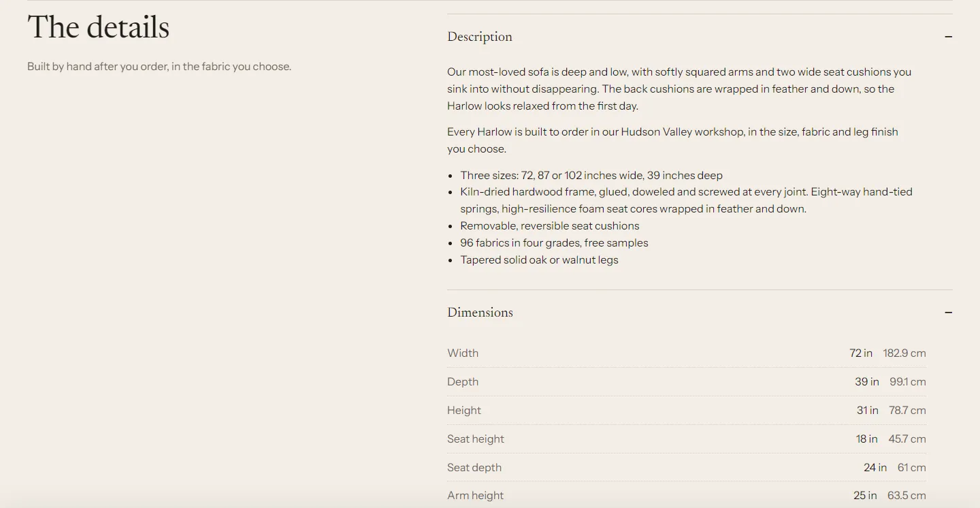The width and height of the screenshot is (980, 508).
Task: Click the Width row label
Action: [x=463, y=353]
